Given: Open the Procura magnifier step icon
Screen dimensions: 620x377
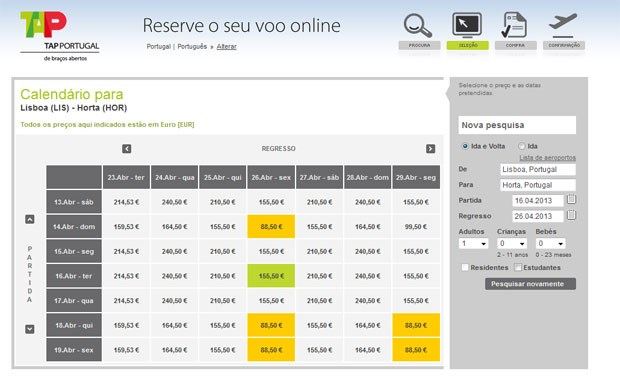Looking at the screenshot, I should pyautogui.click(x=418, y=25).
